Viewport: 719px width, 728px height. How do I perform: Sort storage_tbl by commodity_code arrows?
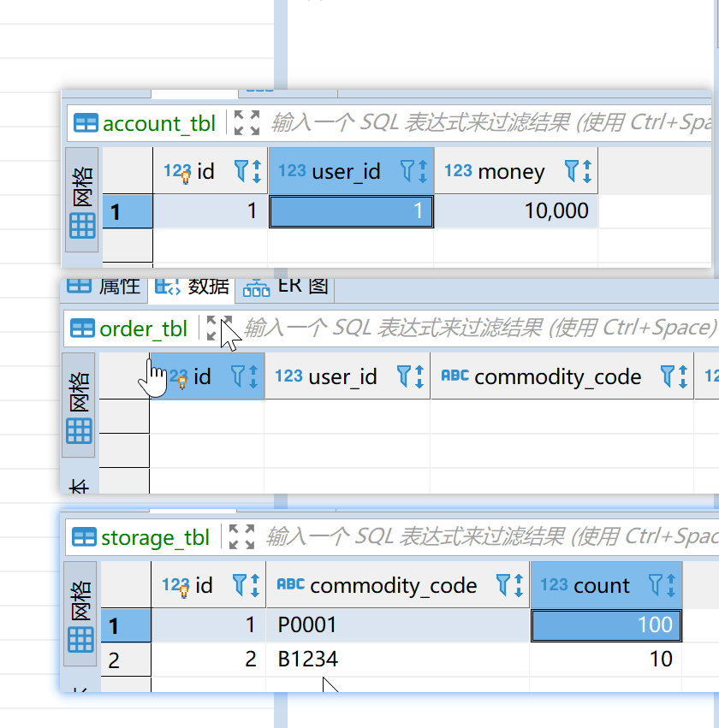coord(519,585)
